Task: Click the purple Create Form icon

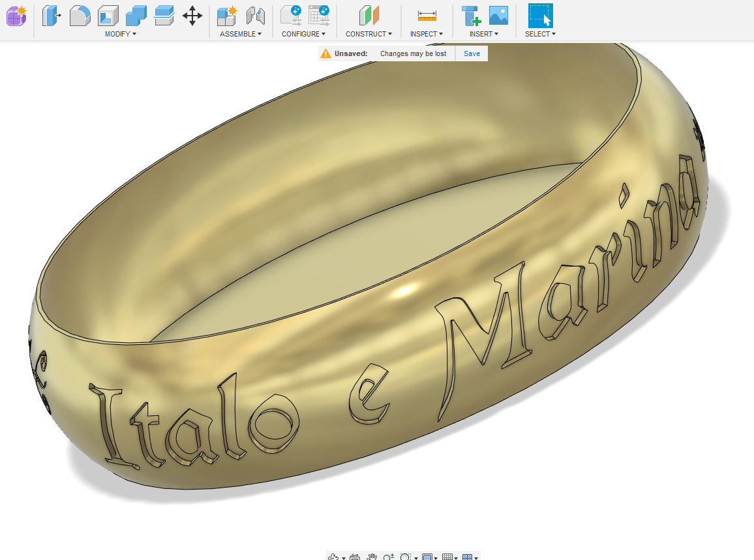Action: coord(16,15)
